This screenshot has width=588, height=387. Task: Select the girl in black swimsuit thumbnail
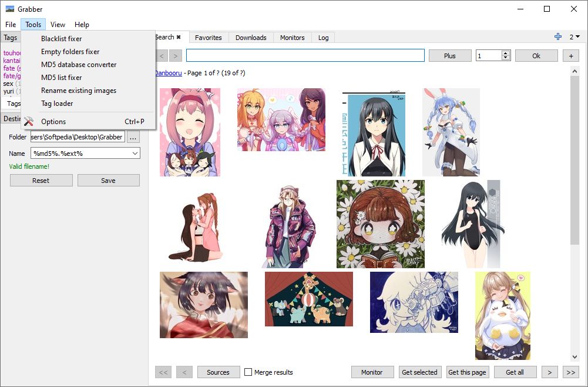click(x=473, y=224)
